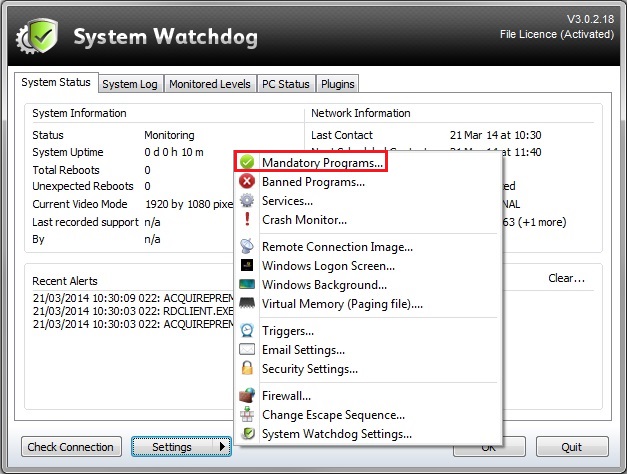This screenshot has height=474, width=627.
Task: Click the Quit button
Action: pyautogui.click(x=572, y=446)
